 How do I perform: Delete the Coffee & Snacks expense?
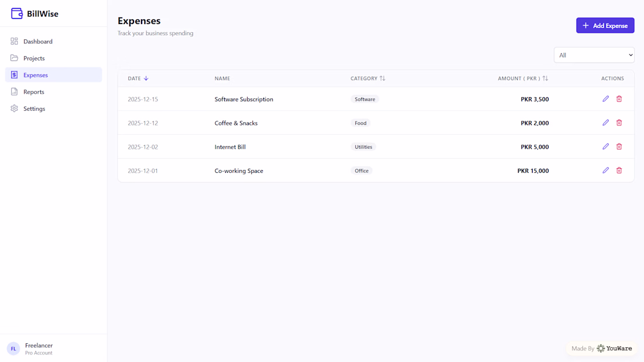point(619,123)
